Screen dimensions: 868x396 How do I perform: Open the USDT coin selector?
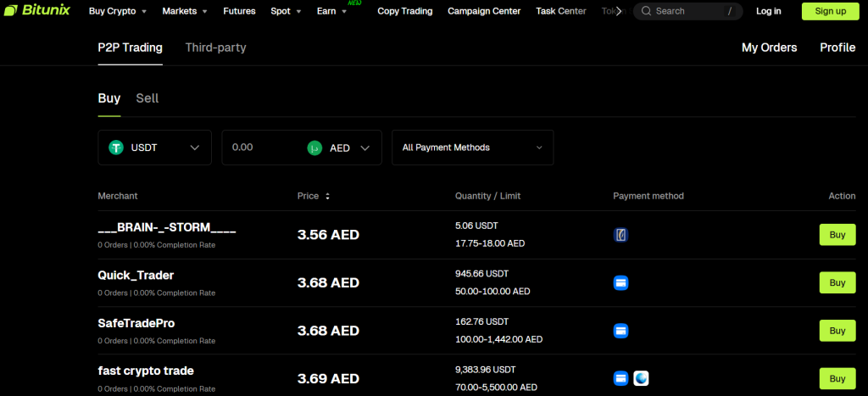(154, 148)
